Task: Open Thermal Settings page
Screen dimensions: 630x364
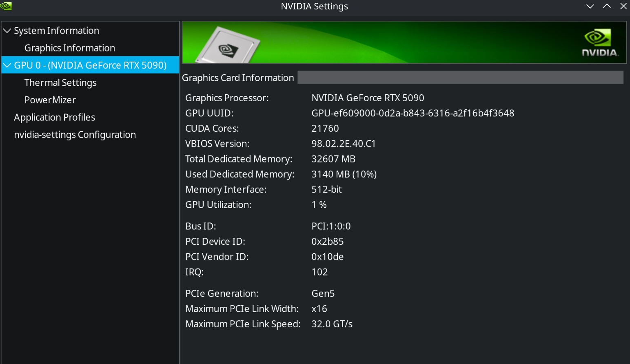Action: (x=60, y=83)
